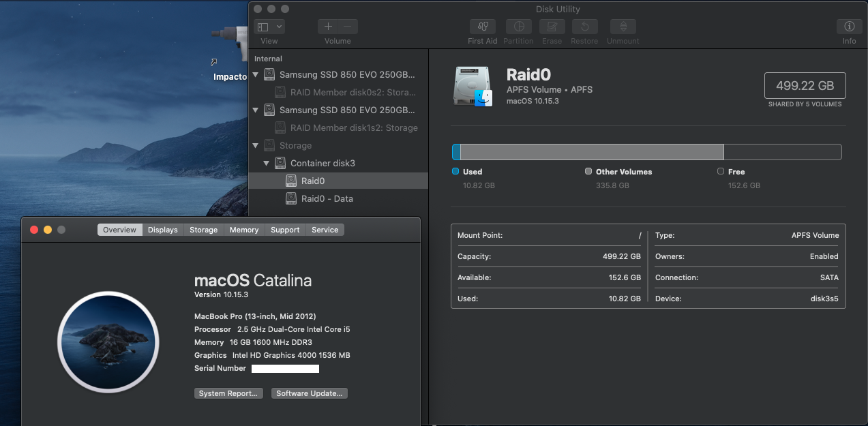Click the Raid0 sidebar volume icon

[x=290, y=181]
